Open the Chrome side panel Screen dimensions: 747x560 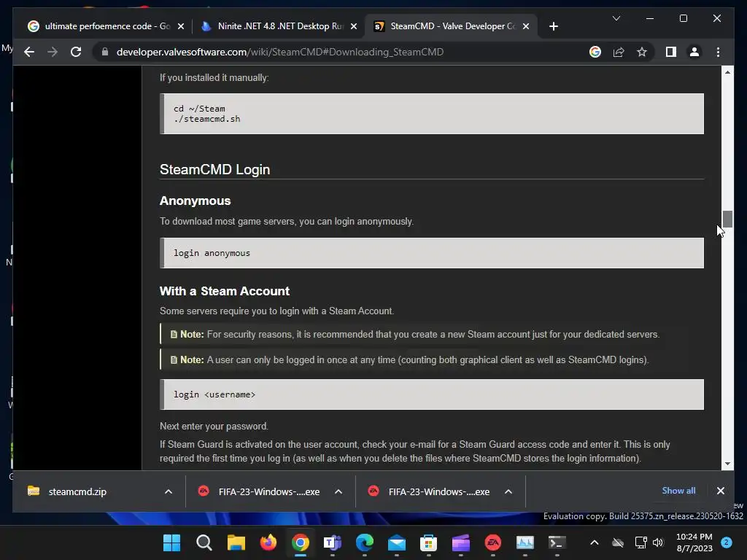671,52
